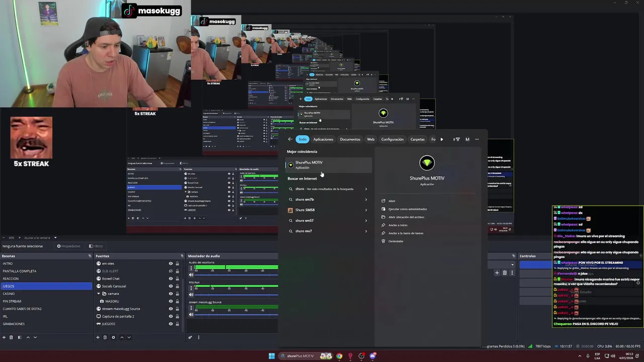
Task: Move scene down in Escenas toolbar
Action: 35,337
